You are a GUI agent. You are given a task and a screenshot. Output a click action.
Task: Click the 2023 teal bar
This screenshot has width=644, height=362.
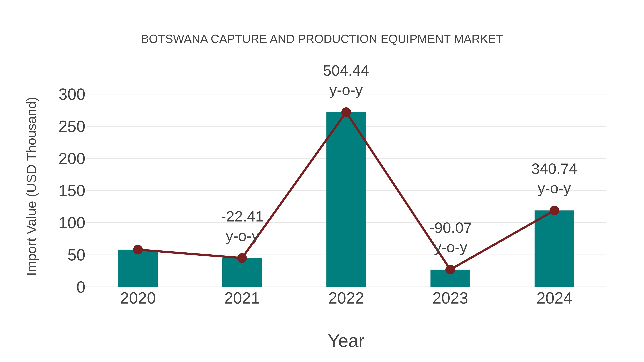tap(450, 278)
